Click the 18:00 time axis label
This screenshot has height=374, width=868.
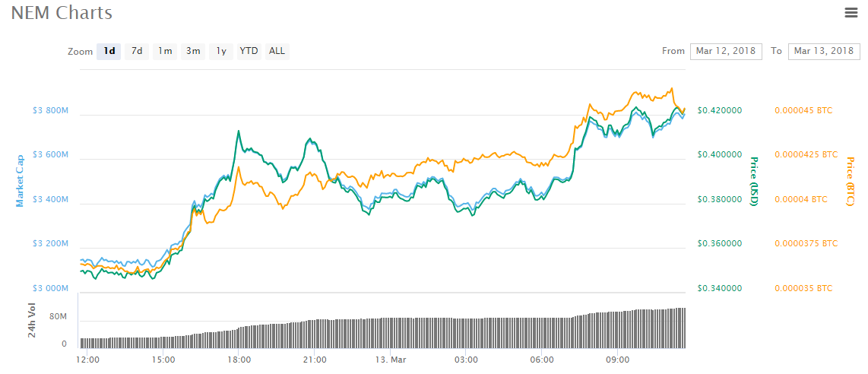239,360
